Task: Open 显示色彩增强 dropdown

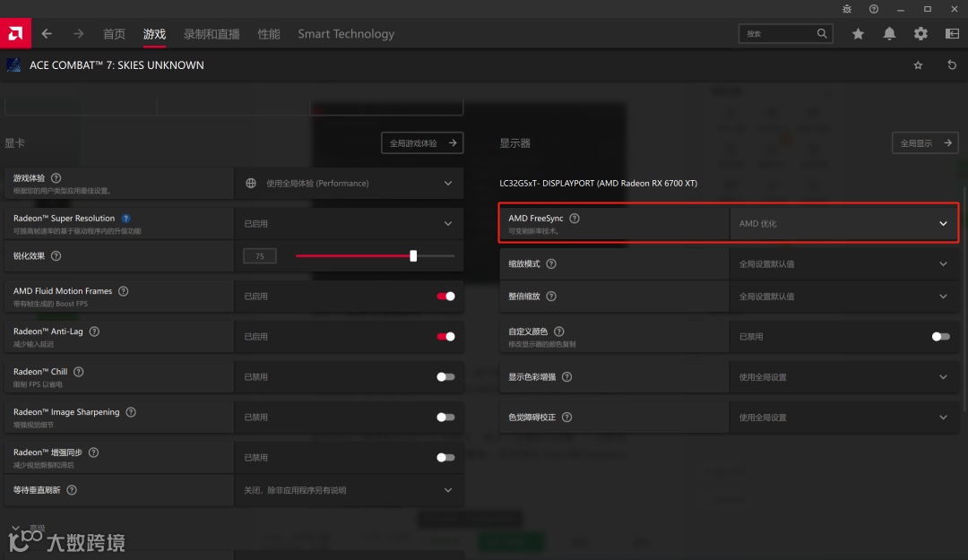Action: 844,376
